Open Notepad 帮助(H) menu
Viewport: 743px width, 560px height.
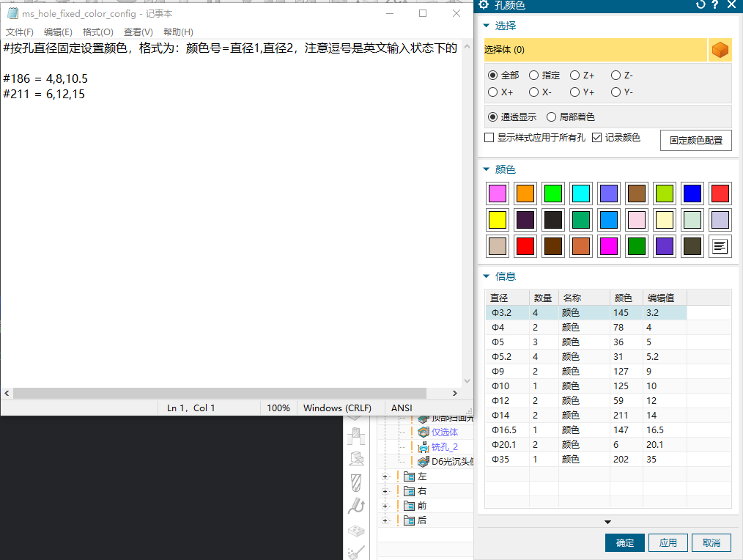178,32
